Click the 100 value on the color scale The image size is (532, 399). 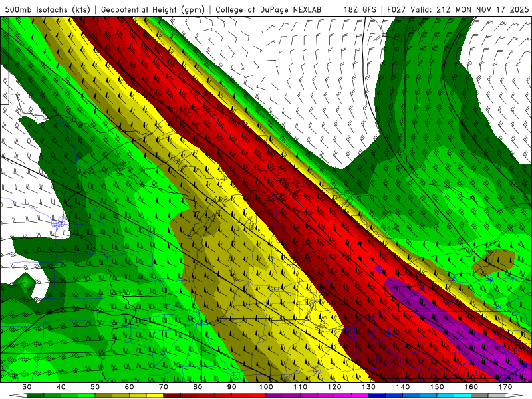pyautogui.click(x=267, y=387)
